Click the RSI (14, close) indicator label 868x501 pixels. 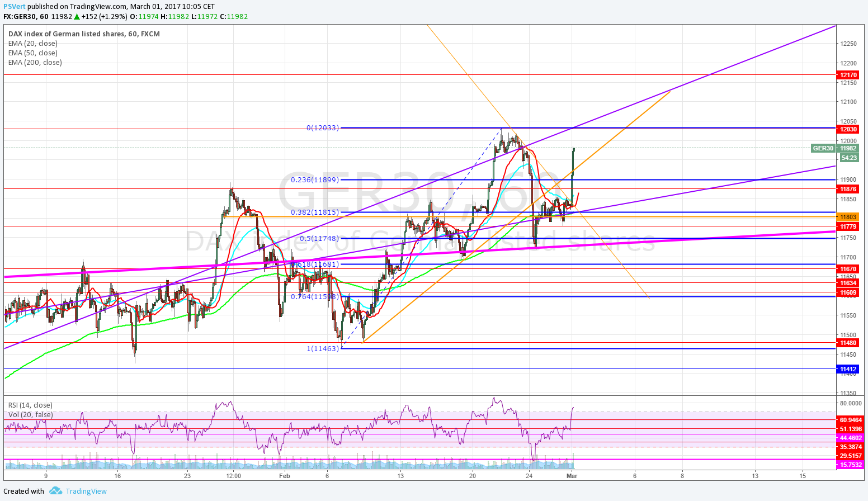point(30,405)
